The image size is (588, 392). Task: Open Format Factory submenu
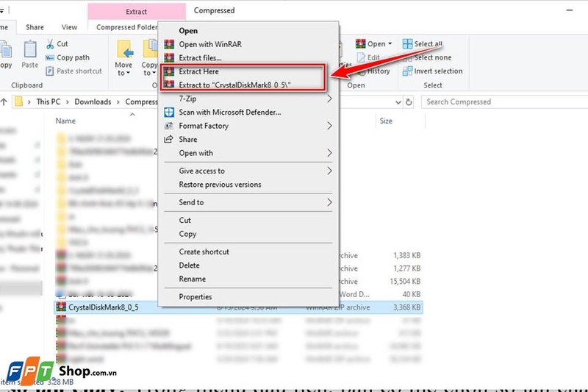[248, 126]
